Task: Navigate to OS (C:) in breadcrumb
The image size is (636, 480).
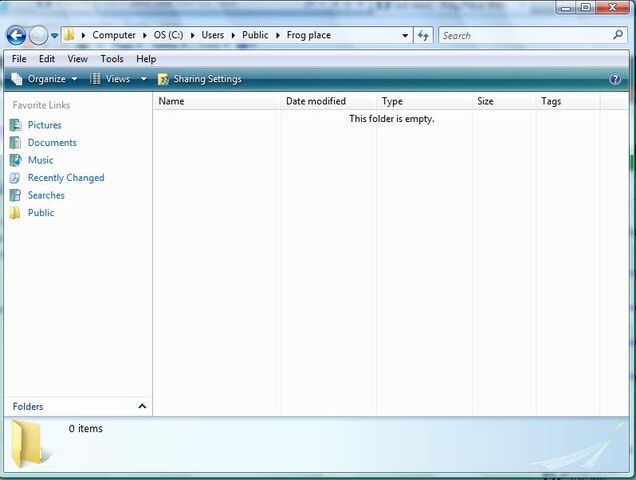Action: pos(168,35)
